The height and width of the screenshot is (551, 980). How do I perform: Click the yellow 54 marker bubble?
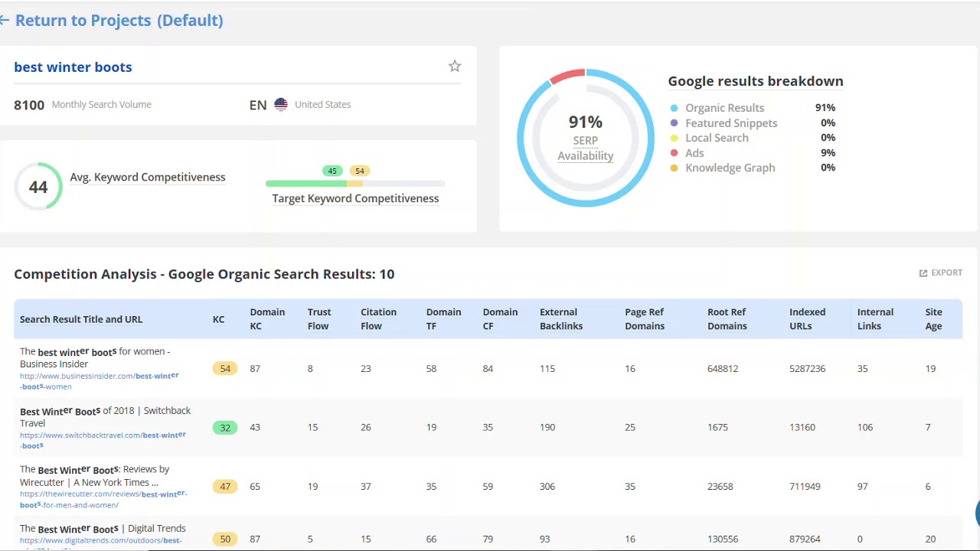click(x=360, y=171)
